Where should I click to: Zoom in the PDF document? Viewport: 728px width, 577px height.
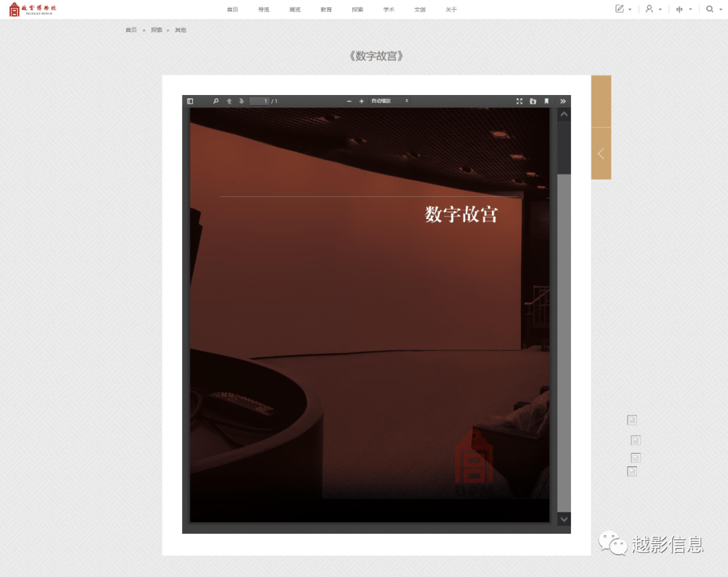pos(361,101)
